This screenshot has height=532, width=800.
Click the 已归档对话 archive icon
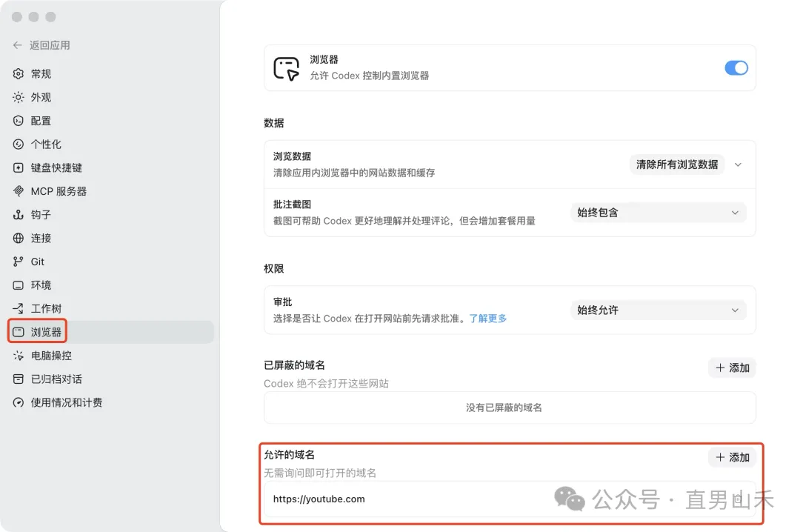coord(19,379)
